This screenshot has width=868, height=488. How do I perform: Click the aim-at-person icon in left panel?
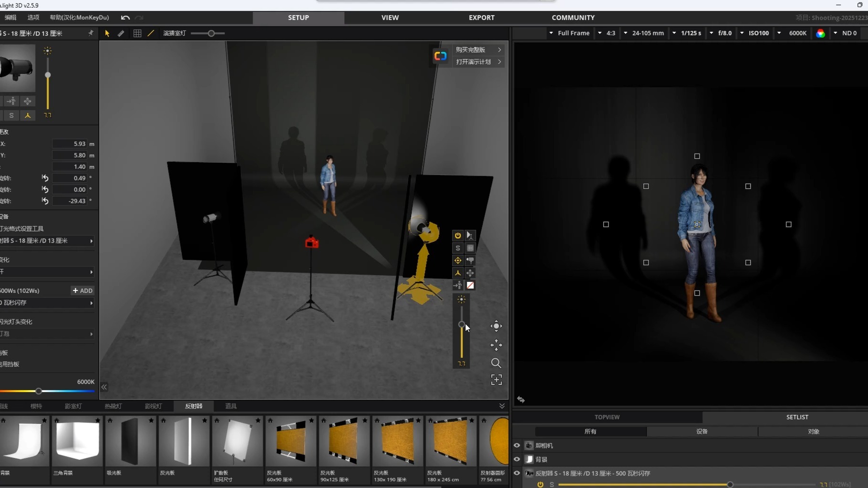tap(11, 101)
